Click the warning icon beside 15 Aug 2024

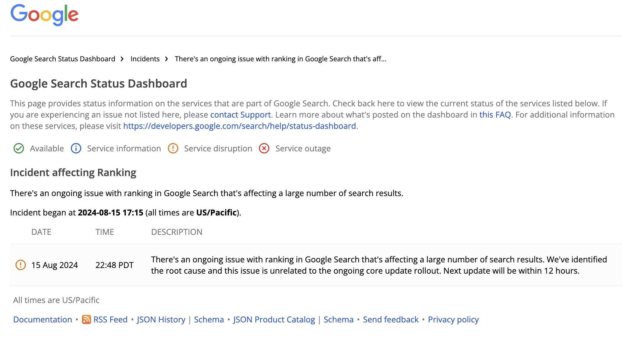click(x=21, y=265)
